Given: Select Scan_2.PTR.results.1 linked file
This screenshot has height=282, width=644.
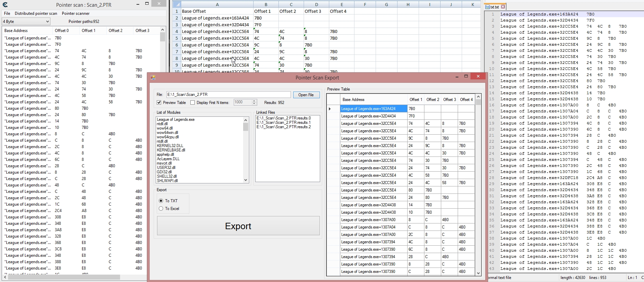Looking at the screenshot, I should pyautogui.click(x=283, y=122).
